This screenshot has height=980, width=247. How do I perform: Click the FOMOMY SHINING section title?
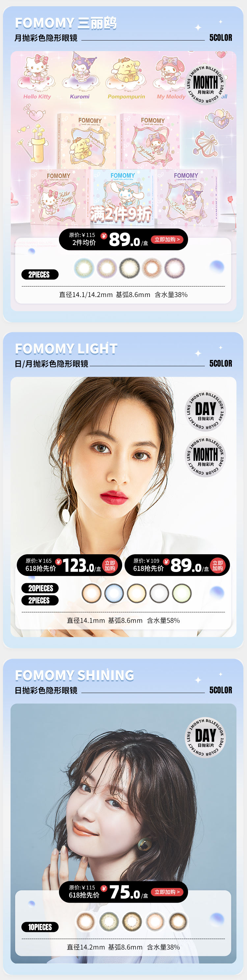click(x=75, y=675)
